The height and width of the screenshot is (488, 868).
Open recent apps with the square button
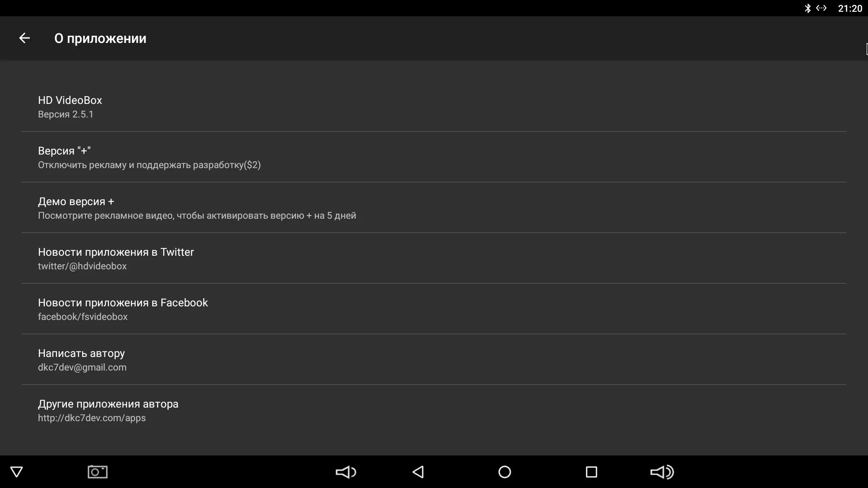(591, 472)
